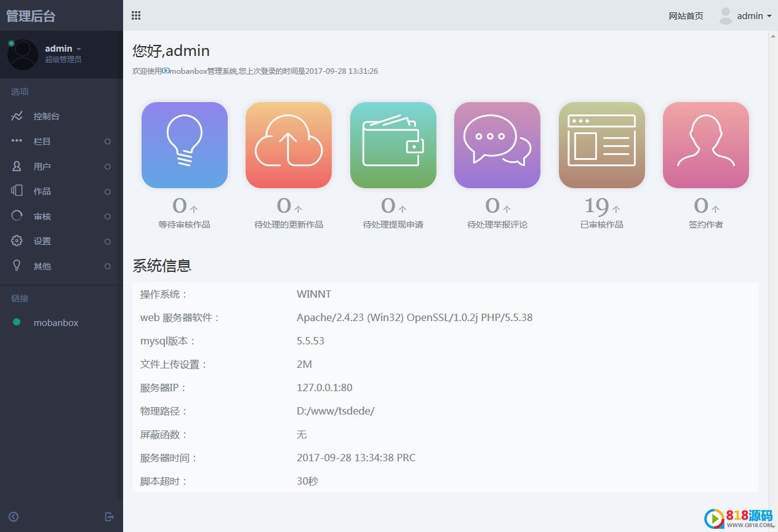The image size is (778, 532).
Task: Select the 栏目 menu item
Action: click(x=62, y=141)
